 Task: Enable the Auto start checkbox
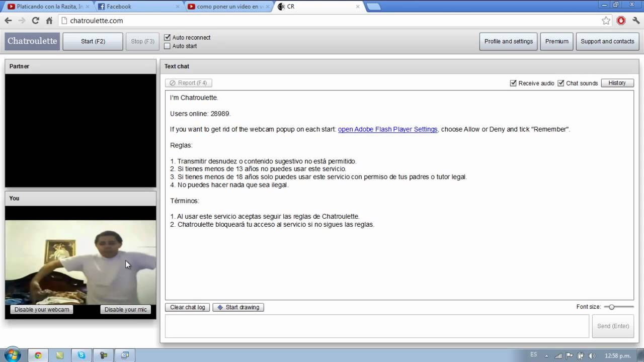(168, 46)
